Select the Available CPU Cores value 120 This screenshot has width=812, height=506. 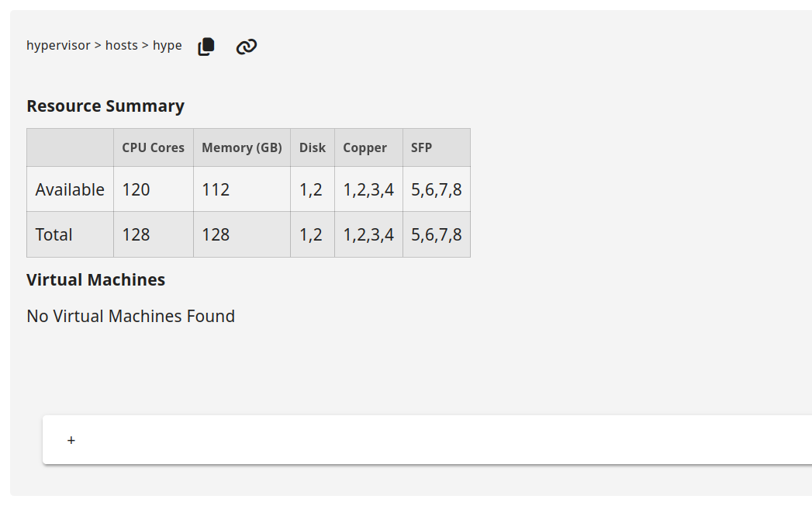[136, 189]
